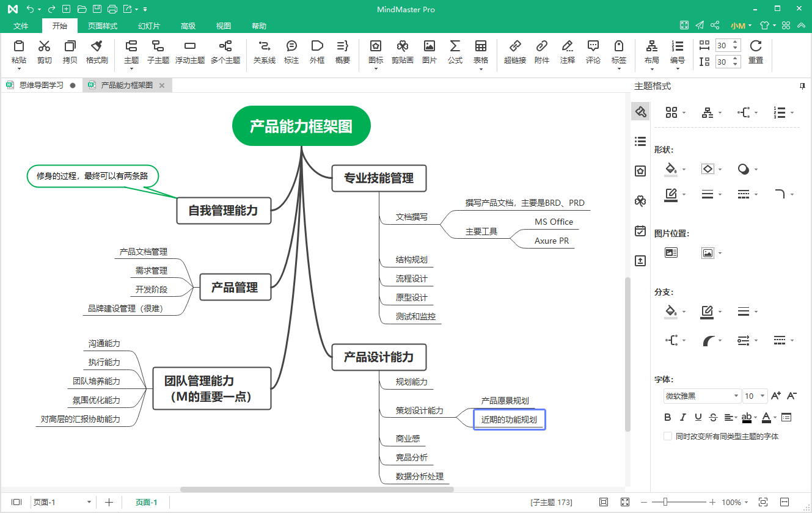Click the 剪切 scissors icon
Viewport: 812px width, 513px height.
tap(44, 46)
